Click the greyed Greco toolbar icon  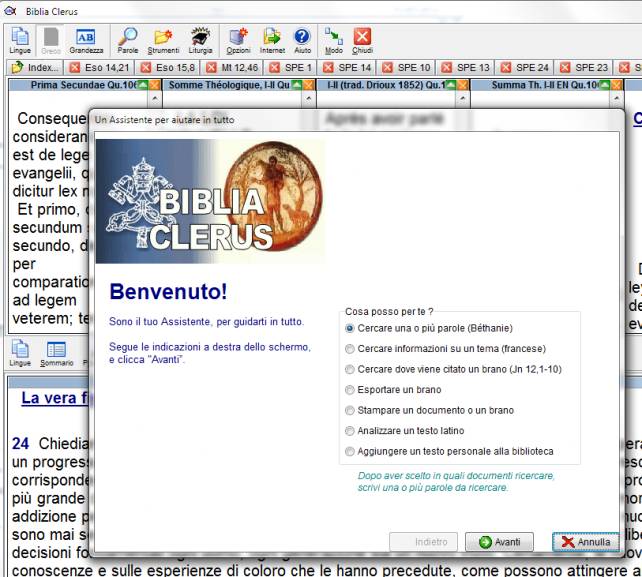(51, 41)
